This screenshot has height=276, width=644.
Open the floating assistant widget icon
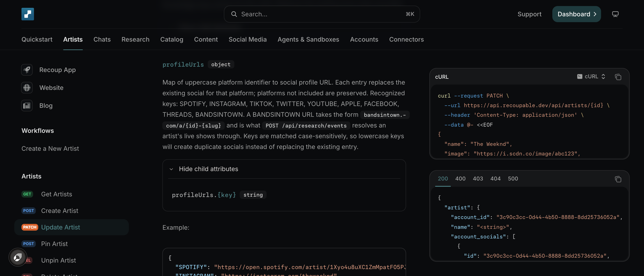coord(17,257)
